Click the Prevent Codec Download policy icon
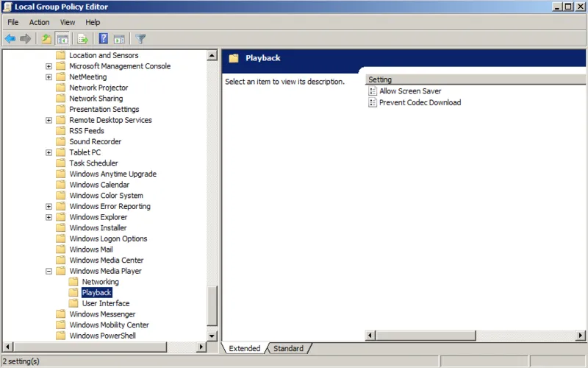The width and height of the screenshot is (588, 368). [373, 102]
